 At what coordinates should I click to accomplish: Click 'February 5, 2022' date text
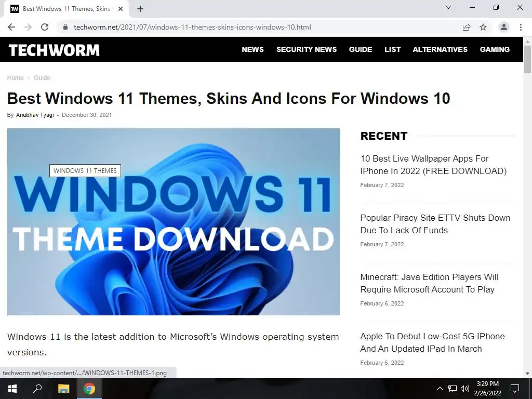click(382, 363)
